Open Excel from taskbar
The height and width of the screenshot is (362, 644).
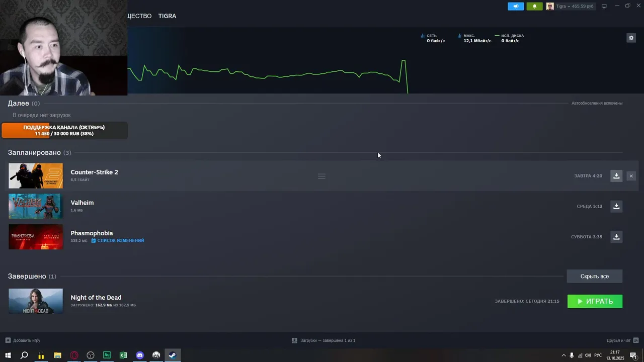(x=123, y=355)
